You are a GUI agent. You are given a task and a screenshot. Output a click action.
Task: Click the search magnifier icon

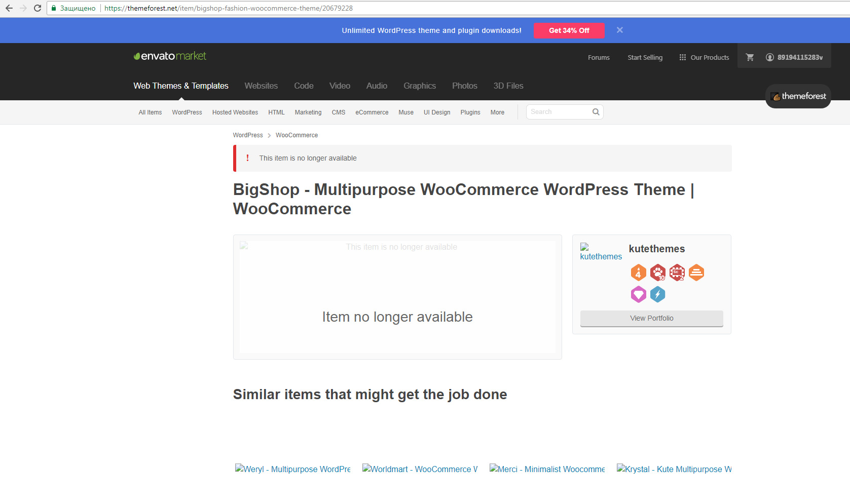596,112
